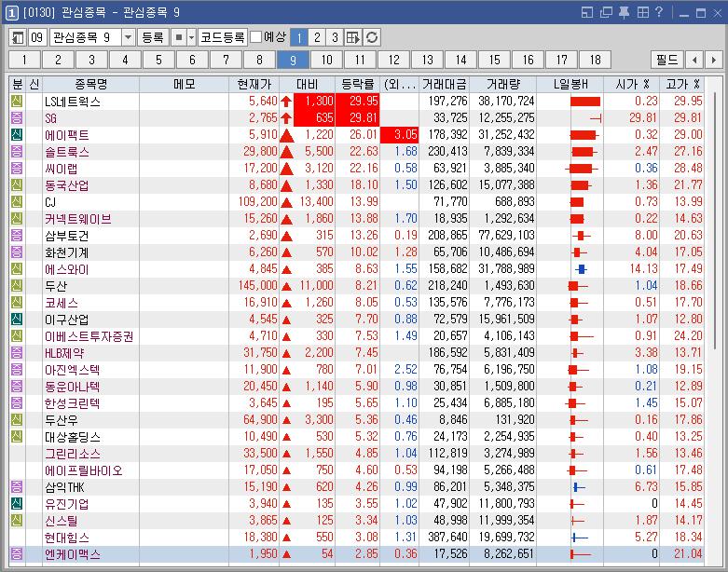This screenshot has height=572, width=728.
Task: Click the list panel icon beside code 09
Action: tap(18, 37)
